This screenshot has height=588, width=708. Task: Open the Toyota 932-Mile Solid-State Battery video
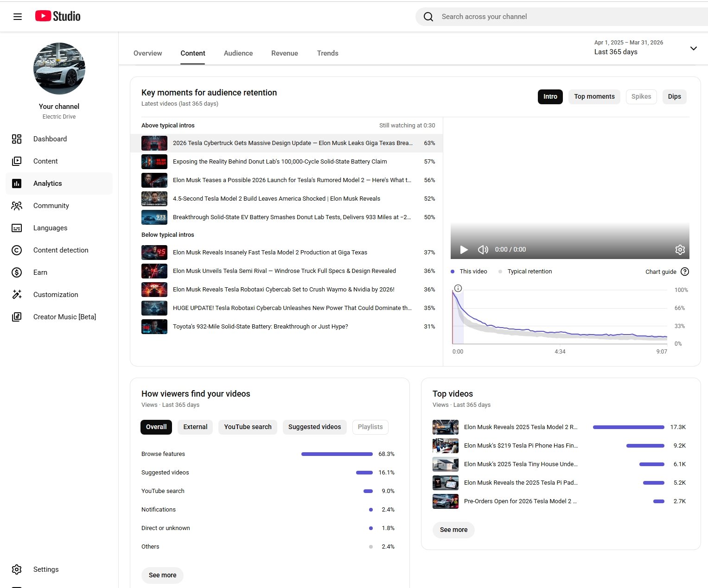coord(260,327)
